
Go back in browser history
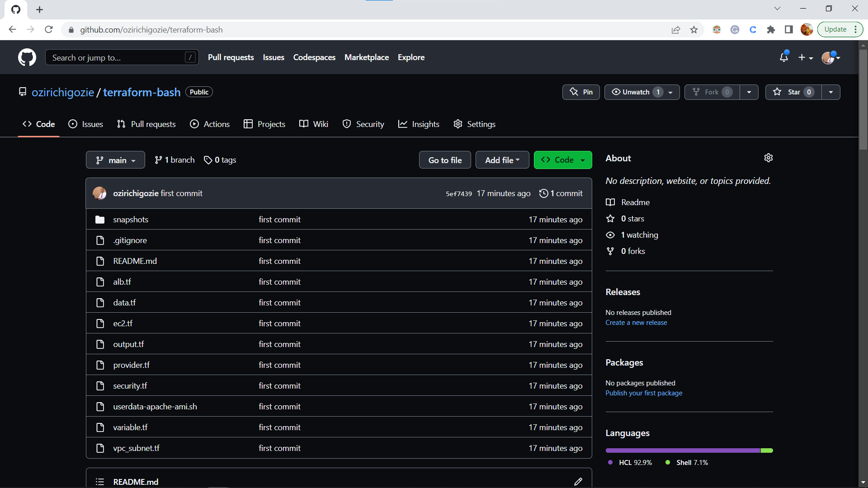click(x=13, y=30)
